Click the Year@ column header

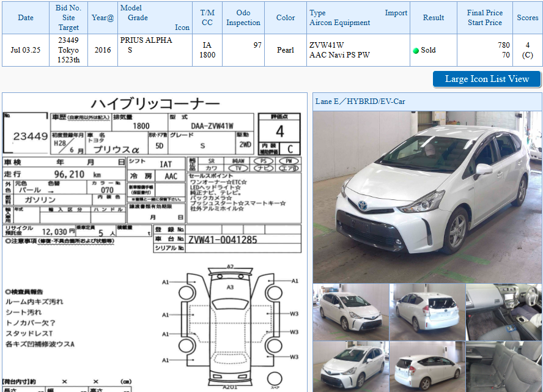103,18
